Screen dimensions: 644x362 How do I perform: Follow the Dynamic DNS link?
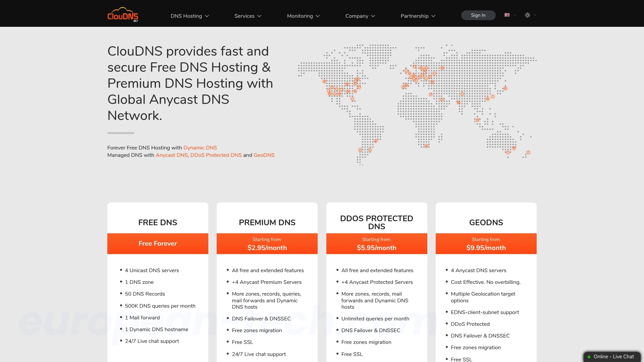pyautogui.click(x=200, y=148)
